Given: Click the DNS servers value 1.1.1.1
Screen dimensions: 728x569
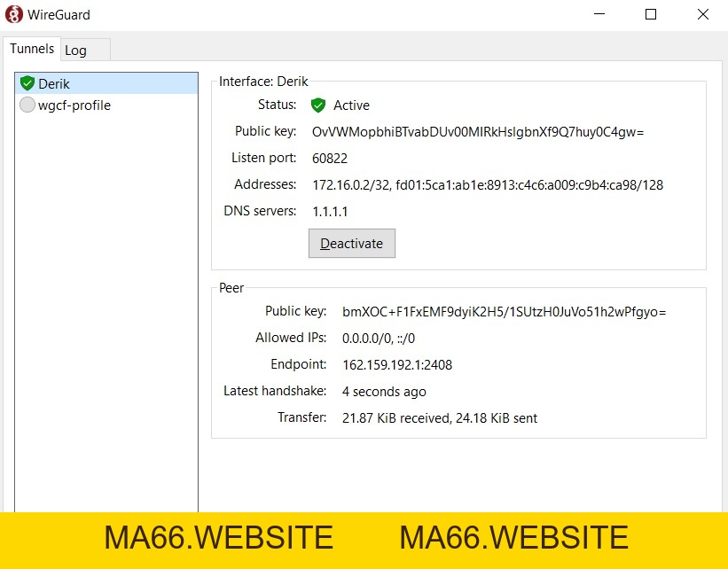Looking at the screenshot, I should tap(330, 212).
